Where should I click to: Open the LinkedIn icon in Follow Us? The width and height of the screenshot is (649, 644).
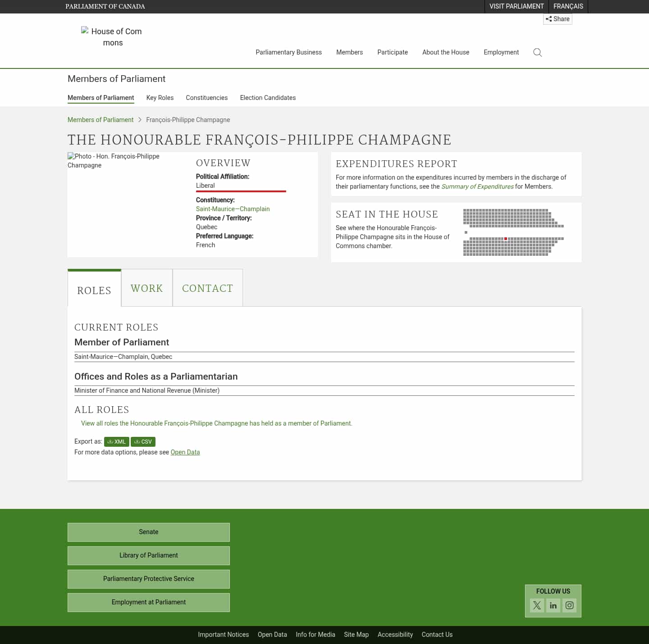click(553, 605)
